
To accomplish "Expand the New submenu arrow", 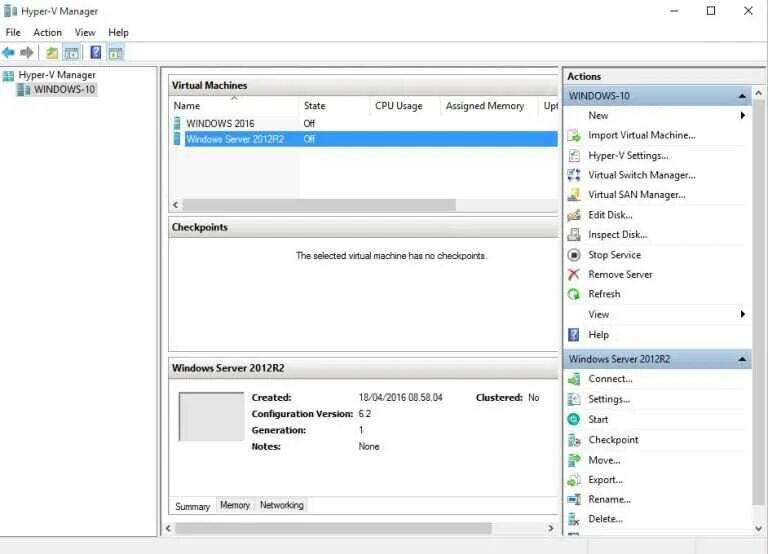I will [743, 116].
